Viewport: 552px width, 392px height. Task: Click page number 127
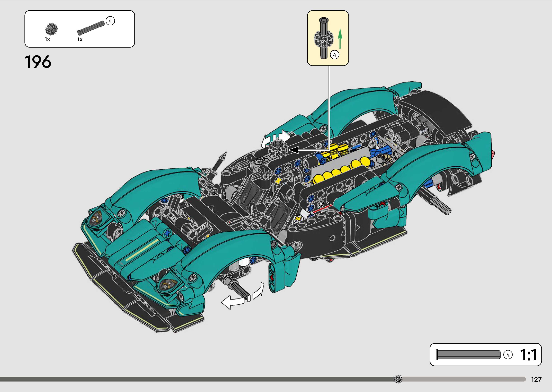[x=536, y=379]
